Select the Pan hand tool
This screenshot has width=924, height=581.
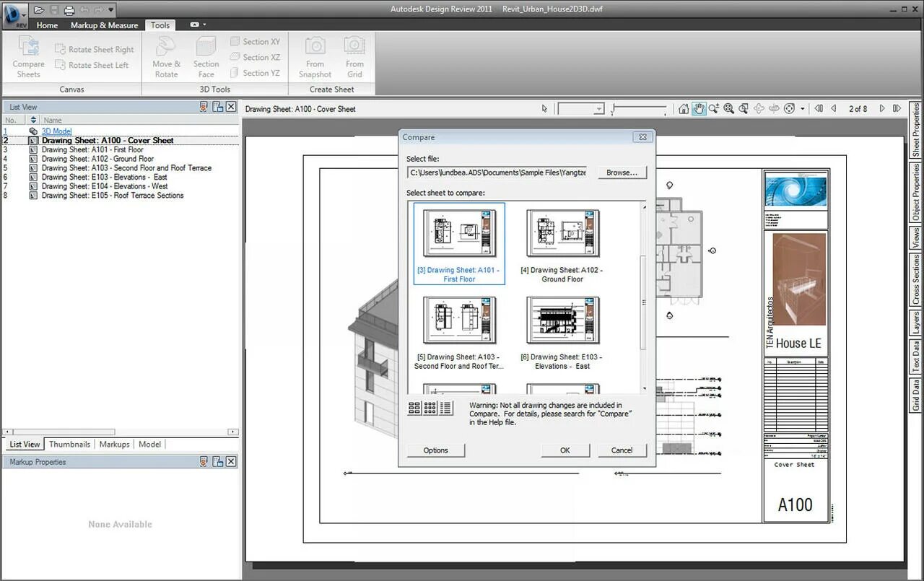pos(699,109)
